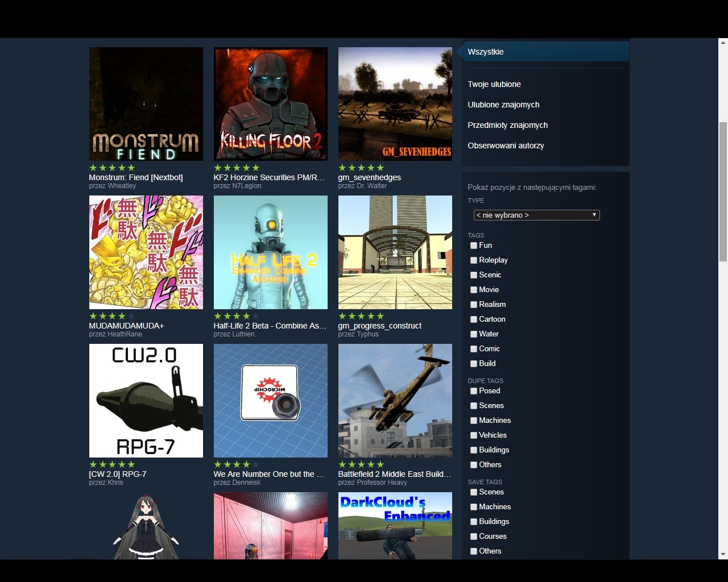
Task: Open author Dr. Walter's profile link
Action: [x=371, y=186]
